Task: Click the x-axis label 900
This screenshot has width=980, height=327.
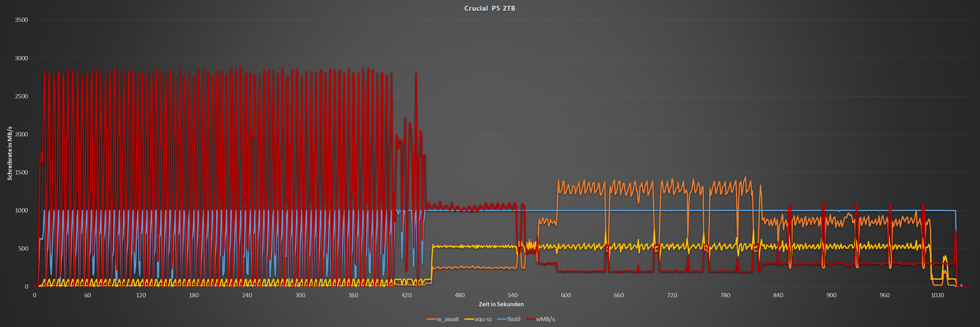Action: pyautogui.click(x=831, y=295)
